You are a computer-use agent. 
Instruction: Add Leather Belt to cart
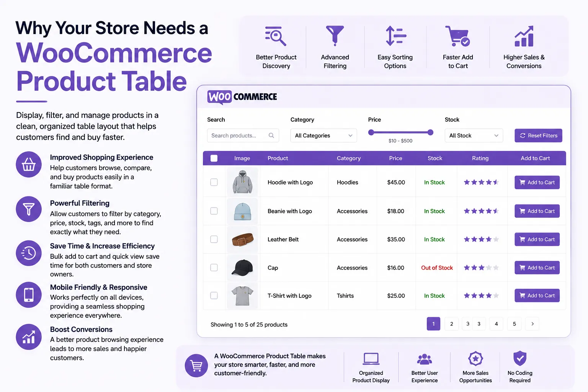(x=537, y=239)
